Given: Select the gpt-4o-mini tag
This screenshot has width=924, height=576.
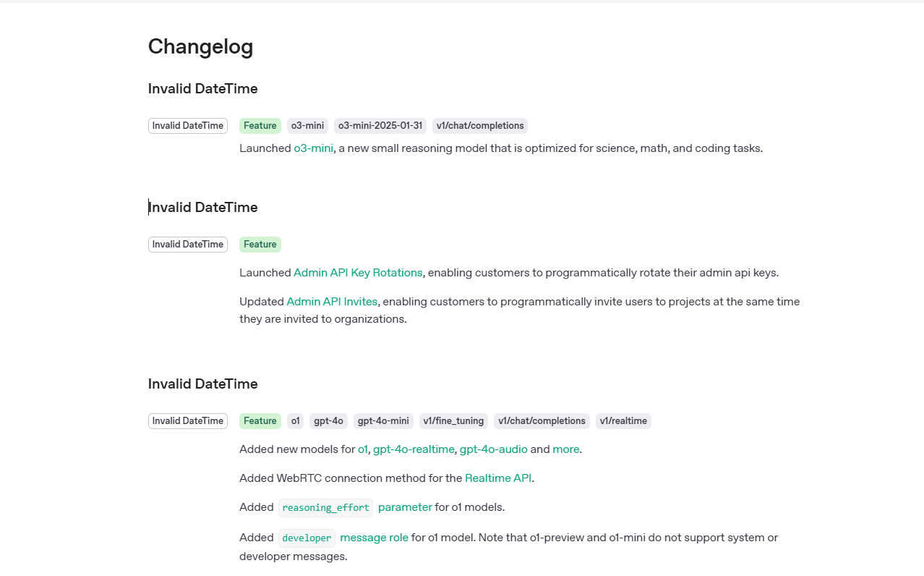Looking at the screenshot, I should coord(383,421).
